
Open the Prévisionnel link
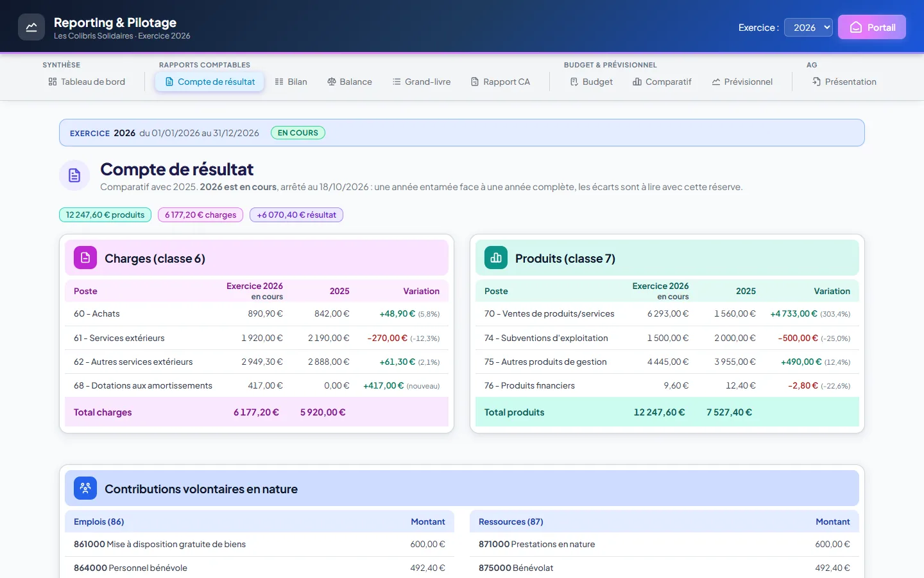tap(742, 82)
